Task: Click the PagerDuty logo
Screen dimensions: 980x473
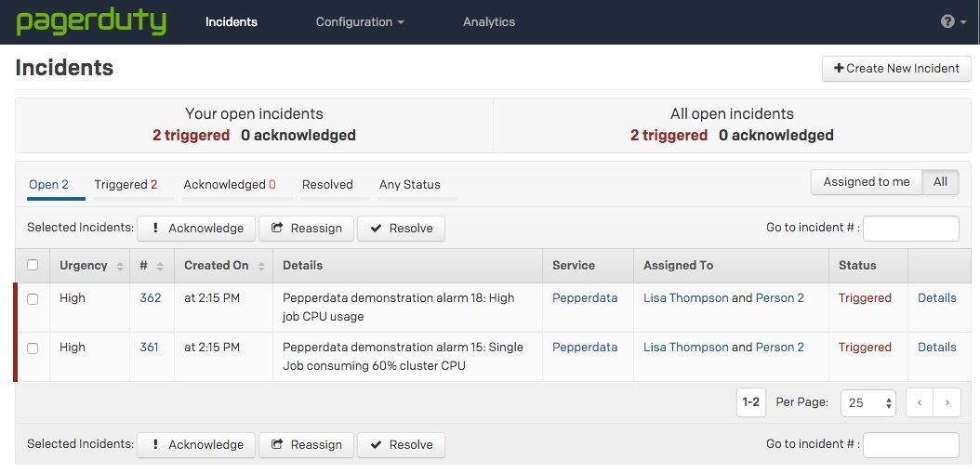Action: click(91, 21)
